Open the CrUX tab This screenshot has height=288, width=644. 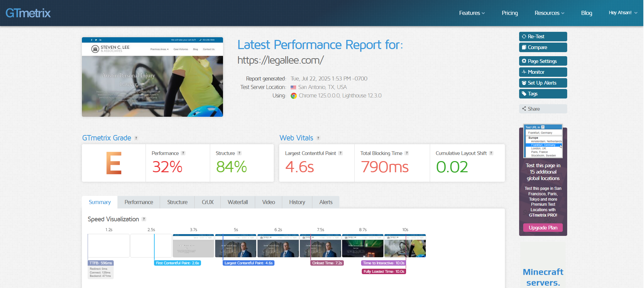(207, 202)
